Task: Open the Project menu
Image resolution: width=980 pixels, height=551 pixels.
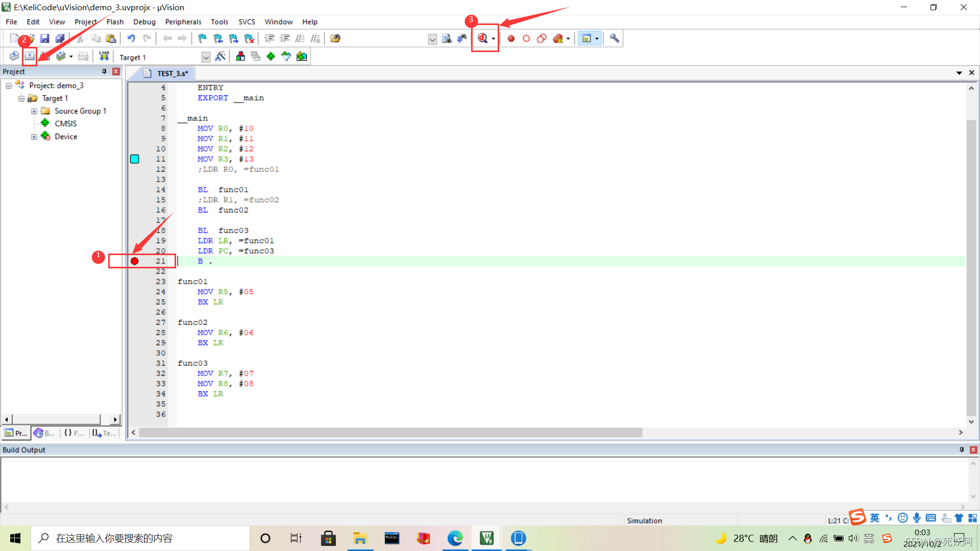Action: click(x=85, y=21)
